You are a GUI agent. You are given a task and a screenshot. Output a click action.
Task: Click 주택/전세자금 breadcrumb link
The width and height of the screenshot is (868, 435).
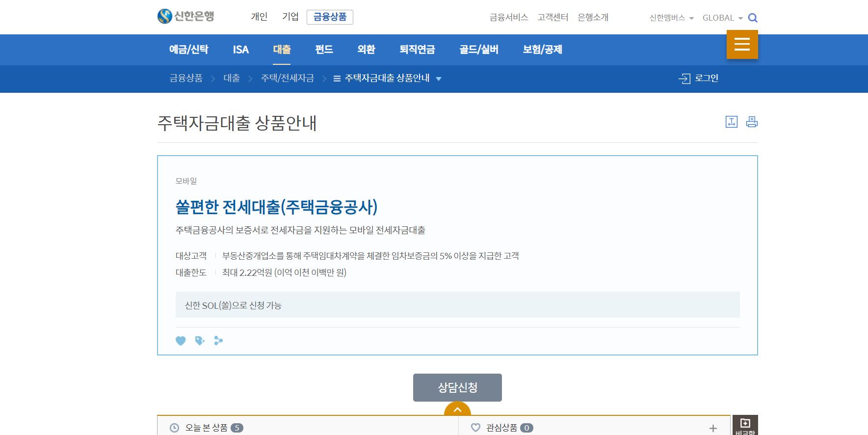pos(288,78)
